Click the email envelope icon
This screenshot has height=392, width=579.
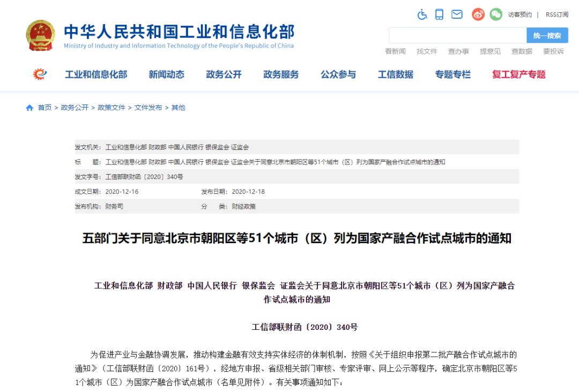(457, 14)
